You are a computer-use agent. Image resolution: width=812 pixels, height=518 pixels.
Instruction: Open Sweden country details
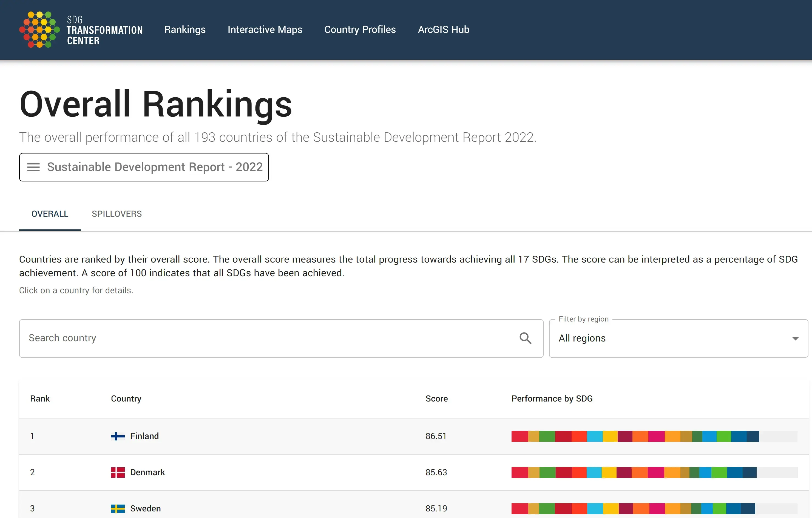(x=145, y=508)
